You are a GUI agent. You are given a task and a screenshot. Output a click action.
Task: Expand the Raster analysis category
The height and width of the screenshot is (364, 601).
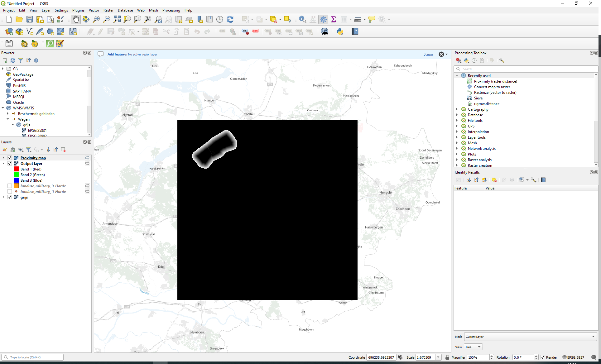click(457, 160)
